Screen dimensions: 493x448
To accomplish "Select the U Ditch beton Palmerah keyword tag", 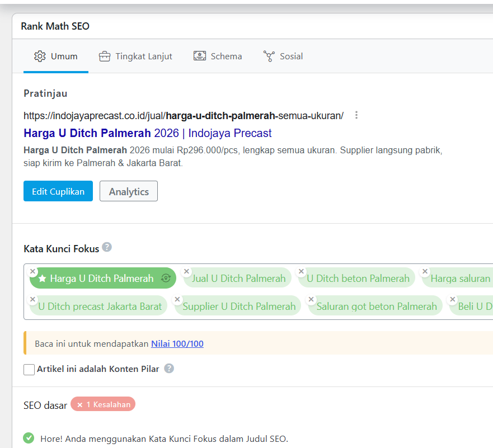I will tap(358, 279).
